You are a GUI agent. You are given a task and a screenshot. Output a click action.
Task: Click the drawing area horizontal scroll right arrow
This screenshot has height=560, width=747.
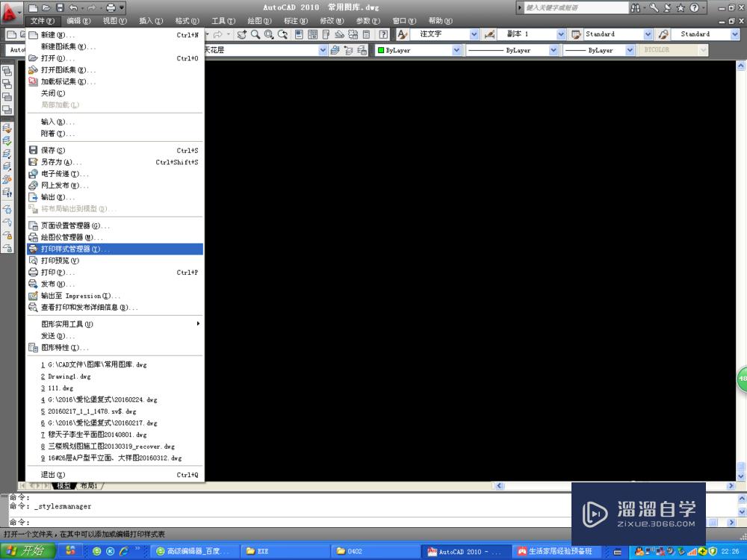tap(731, 486)
